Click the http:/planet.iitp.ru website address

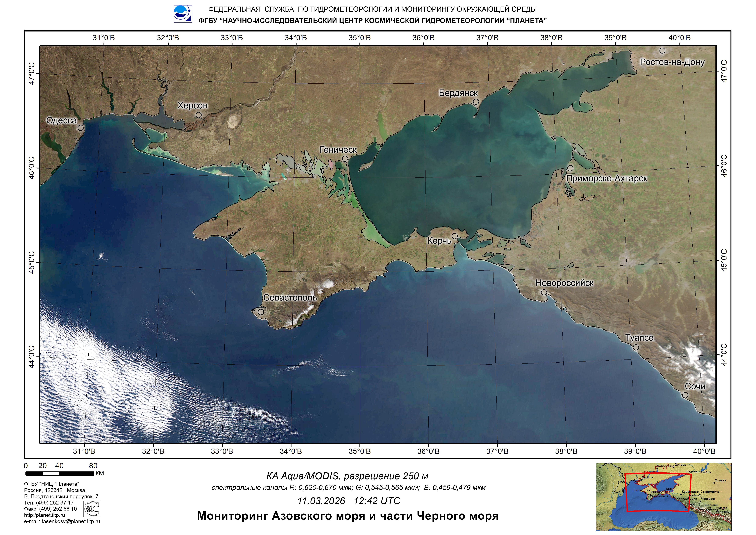coord(45,515)
